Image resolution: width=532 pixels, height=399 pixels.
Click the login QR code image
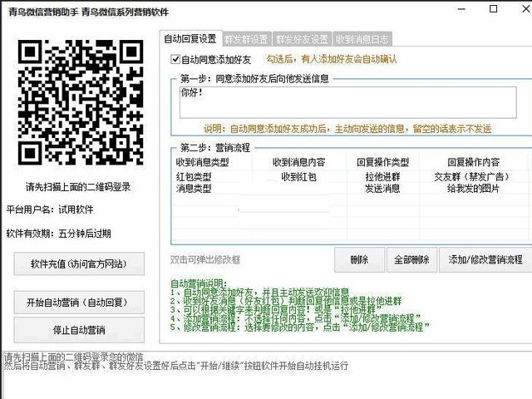pyautogui.click(x=81, y=102)
